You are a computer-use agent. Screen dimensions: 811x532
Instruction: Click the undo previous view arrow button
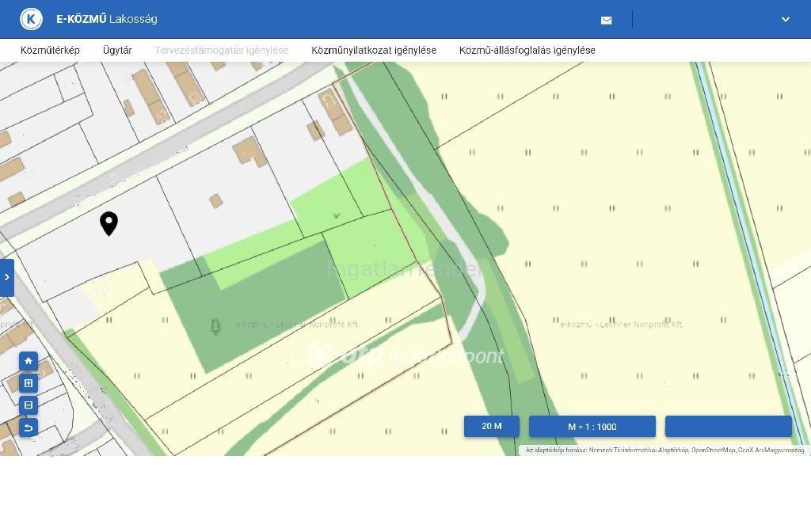[29, 427]
